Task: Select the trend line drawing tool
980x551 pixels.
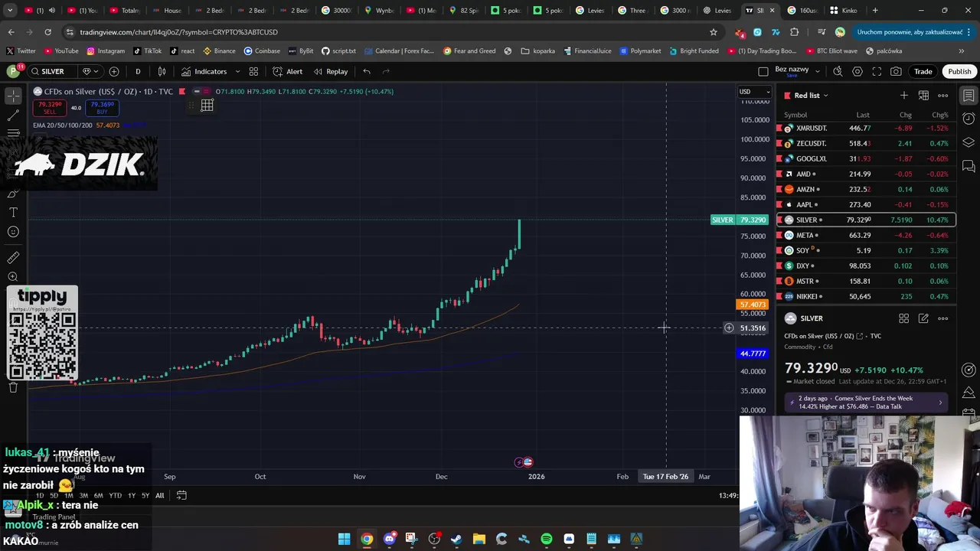Action: tap(13, 115)
